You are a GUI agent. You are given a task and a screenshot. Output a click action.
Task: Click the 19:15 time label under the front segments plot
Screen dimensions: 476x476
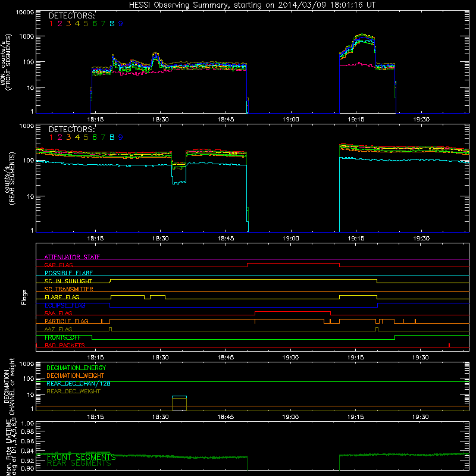tap(356, 120)
